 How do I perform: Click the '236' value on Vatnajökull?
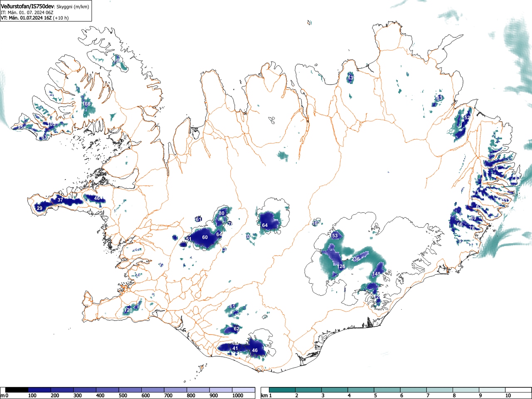point(356,259)
